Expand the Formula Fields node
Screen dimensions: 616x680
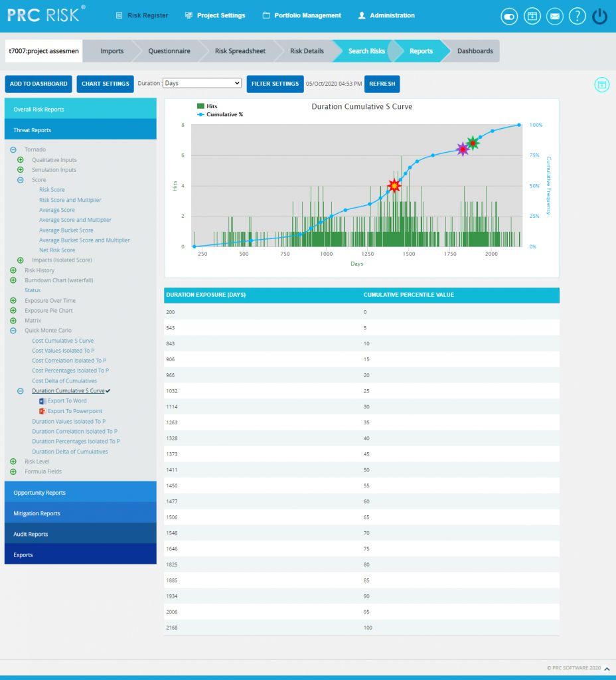13,471
